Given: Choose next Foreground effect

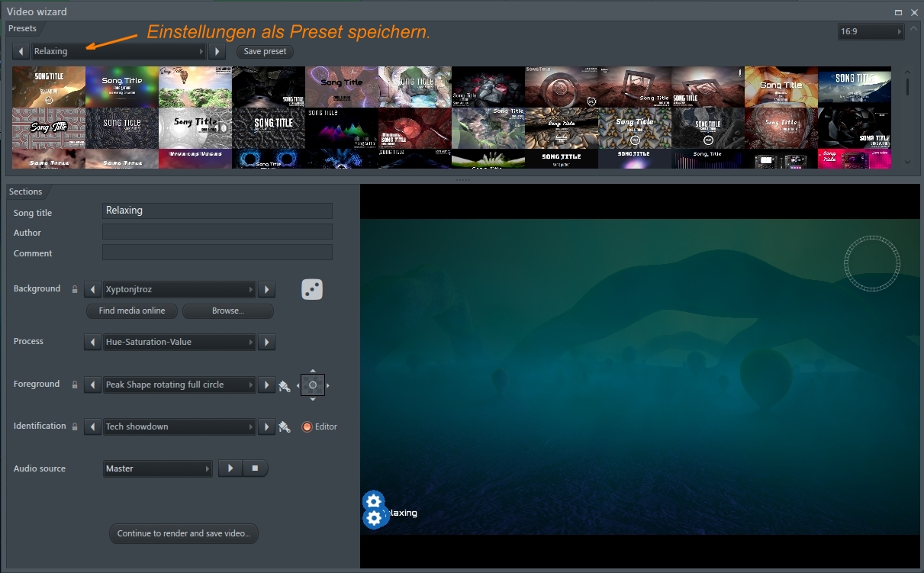Looking at the screenshot, I should point(266,385).
